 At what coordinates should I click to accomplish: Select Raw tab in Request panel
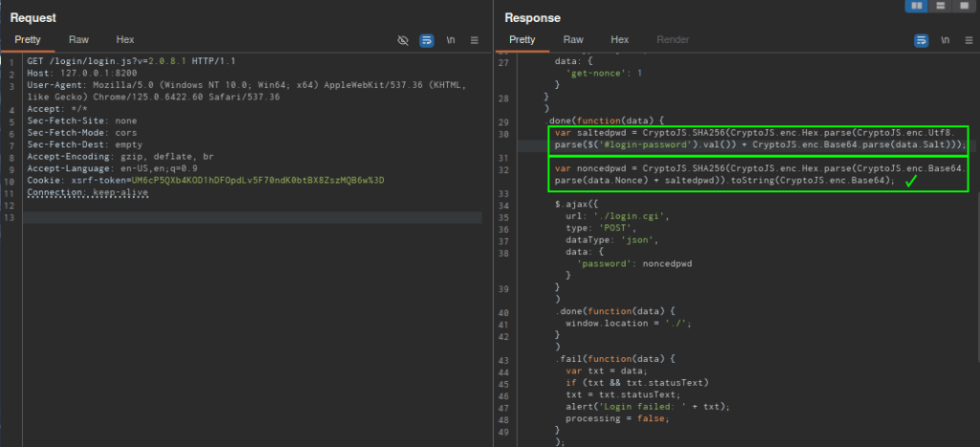pos(78,40)
